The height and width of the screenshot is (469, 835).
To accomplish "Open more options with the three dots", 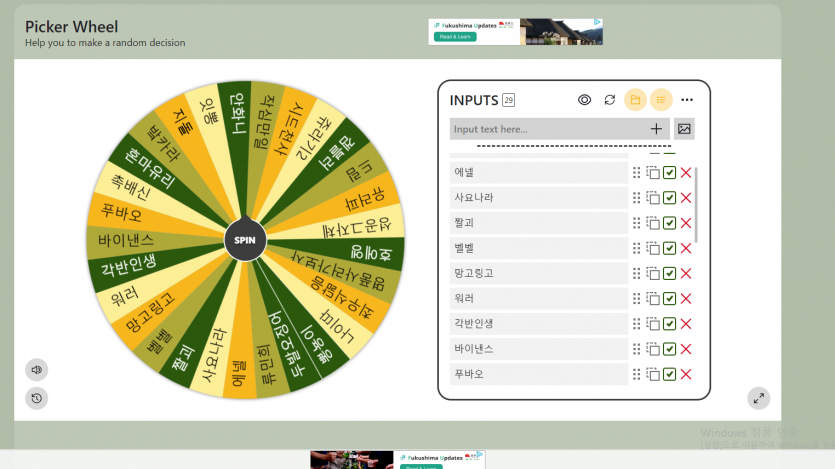I will click(687, 100).
